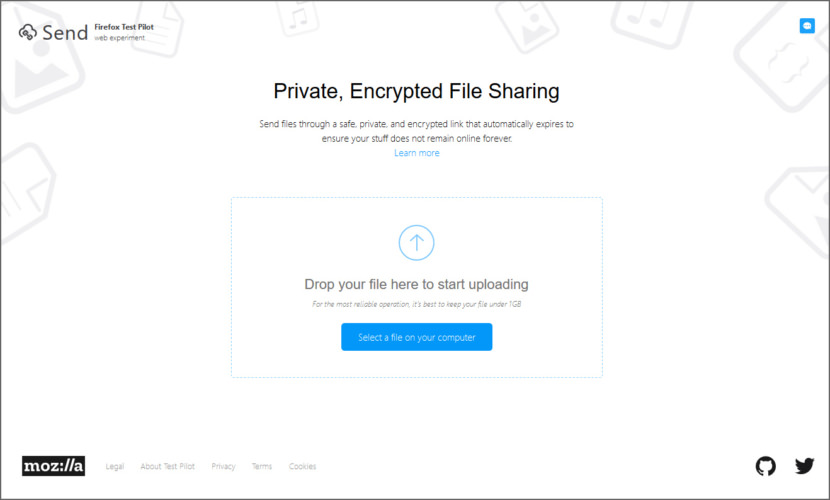Open the Legal footer link
830x500 pixels.
point(114,466)
